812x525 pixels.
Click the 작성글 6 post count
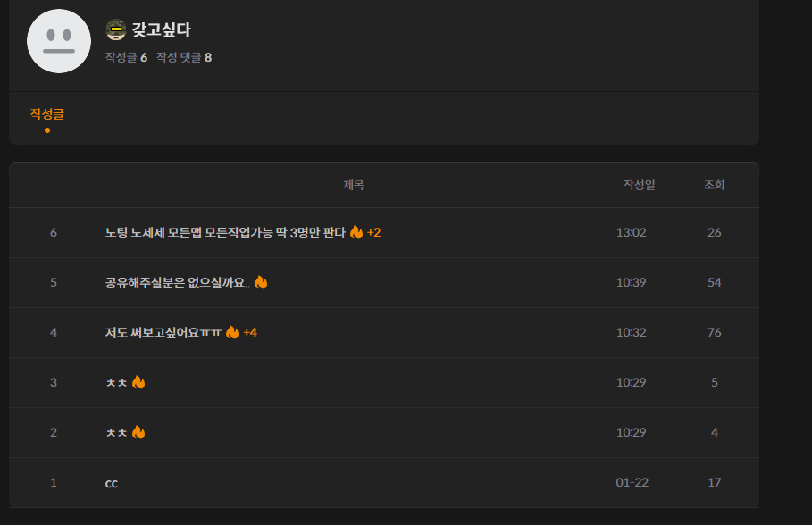(126, 57)
